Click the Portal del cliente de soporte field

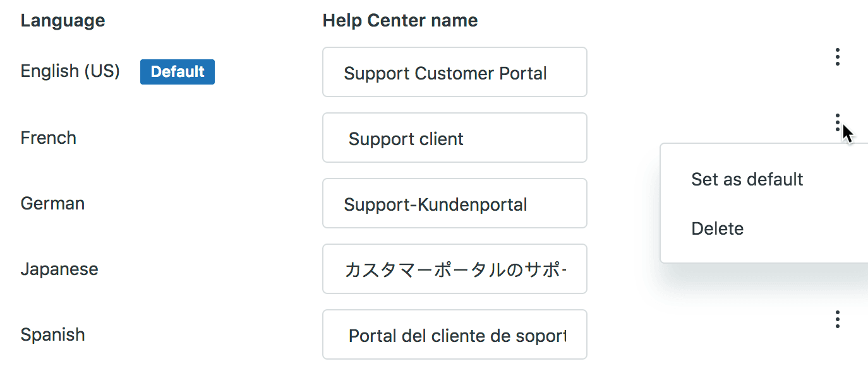click(x=454, y=334)
